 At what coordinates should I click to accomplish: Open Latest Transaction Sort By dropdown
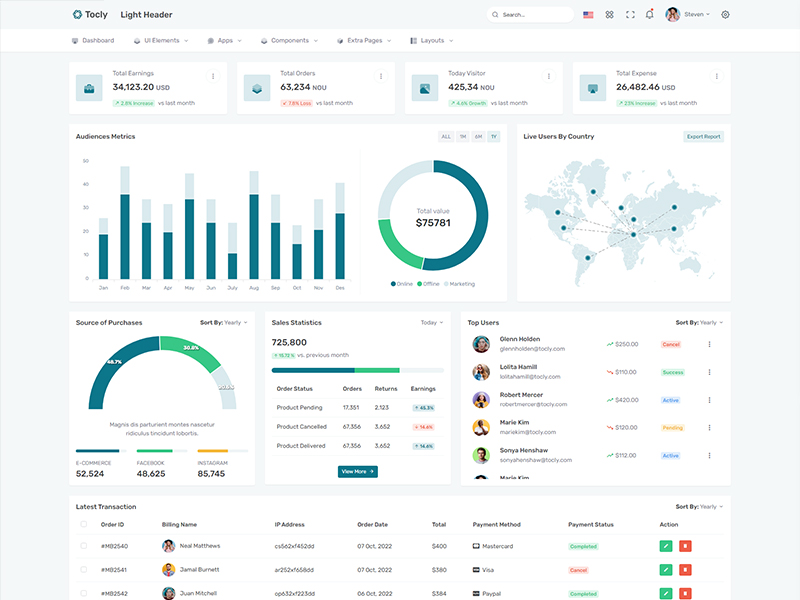point(699,507)
